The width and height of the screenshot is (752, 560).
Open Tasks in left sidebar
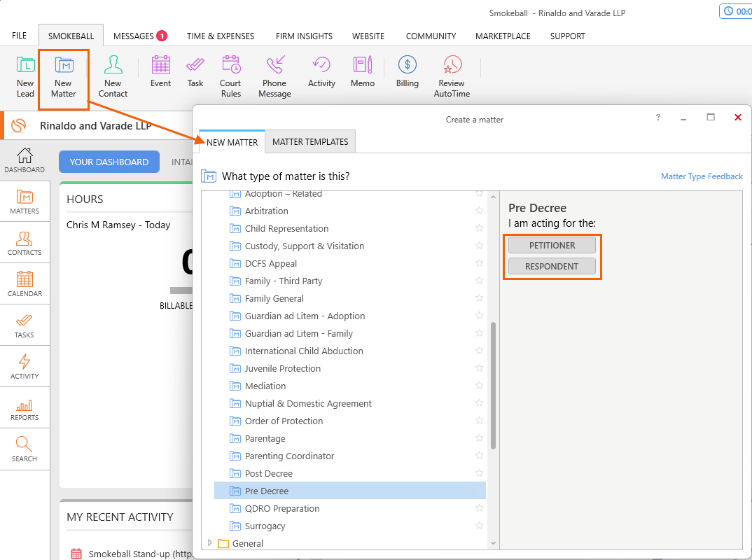coord(25,325)
